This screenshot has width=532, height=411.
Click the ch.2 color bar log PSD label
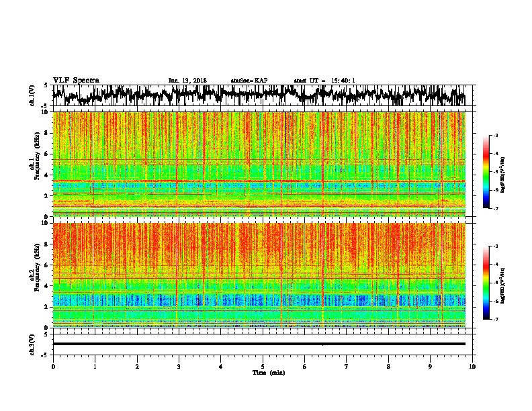503,285
